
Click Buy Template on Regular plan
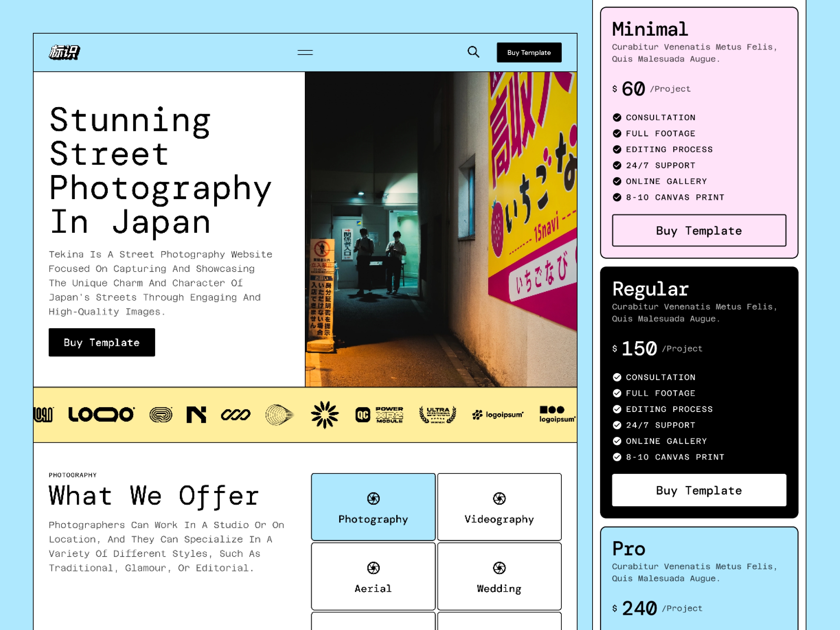point(699,490)
